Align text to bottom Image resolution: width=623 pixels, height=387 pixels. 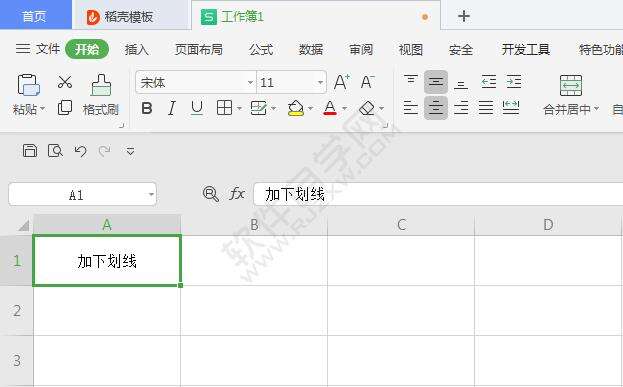tap(461, 83)
